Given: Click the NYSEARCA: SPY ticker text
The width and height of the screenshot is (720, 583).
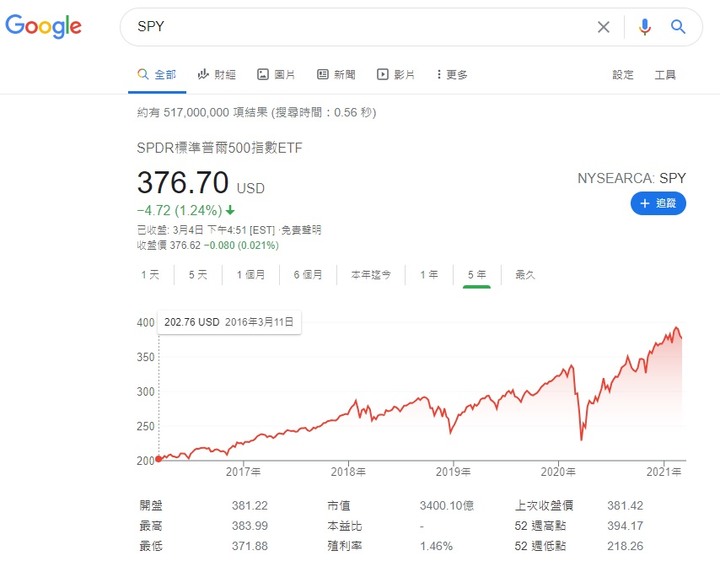Looking at the screenshot, I should tap(631, 178).
